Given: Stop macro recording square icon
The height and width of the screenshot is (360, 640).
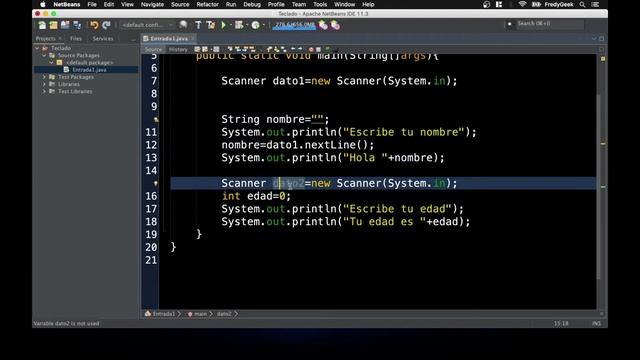Looking at the screenshot, I should tap(318, 49).
